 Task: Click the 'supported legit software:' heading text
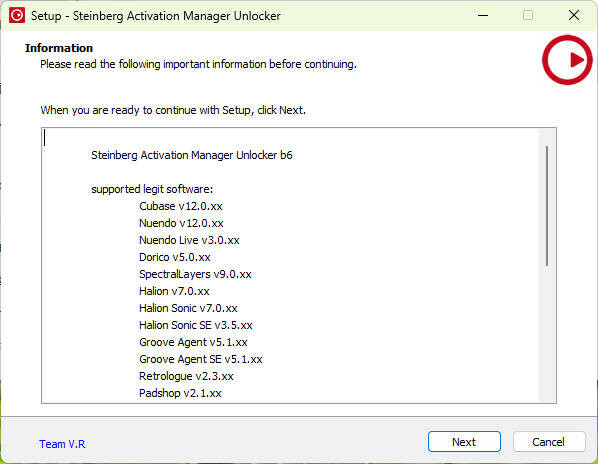[x=152, y=189]
